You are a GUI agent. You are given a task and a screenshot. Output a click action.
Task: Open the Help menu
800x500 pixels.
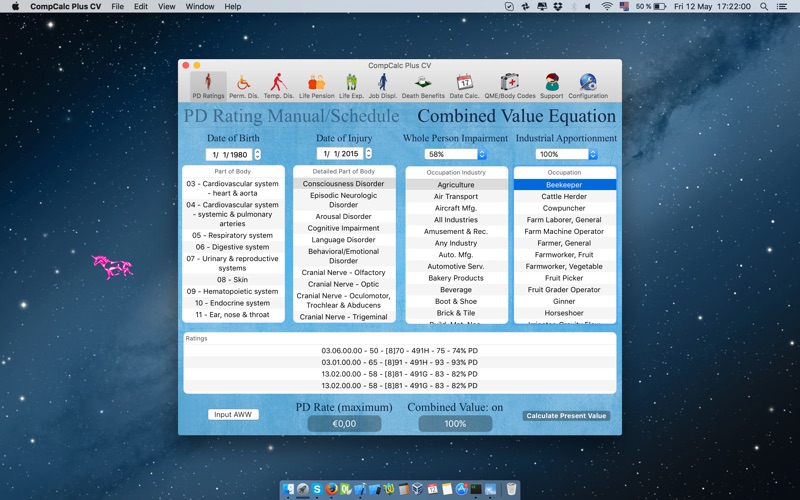pyautogui.click(x=233, y=7)
